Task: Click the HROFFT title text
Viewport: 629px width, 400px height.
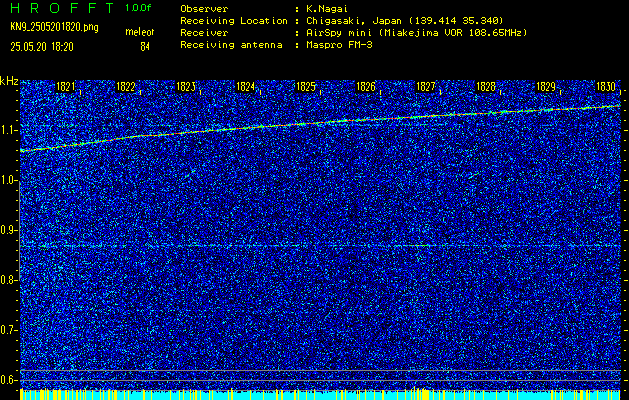Action: pos(62,8)
